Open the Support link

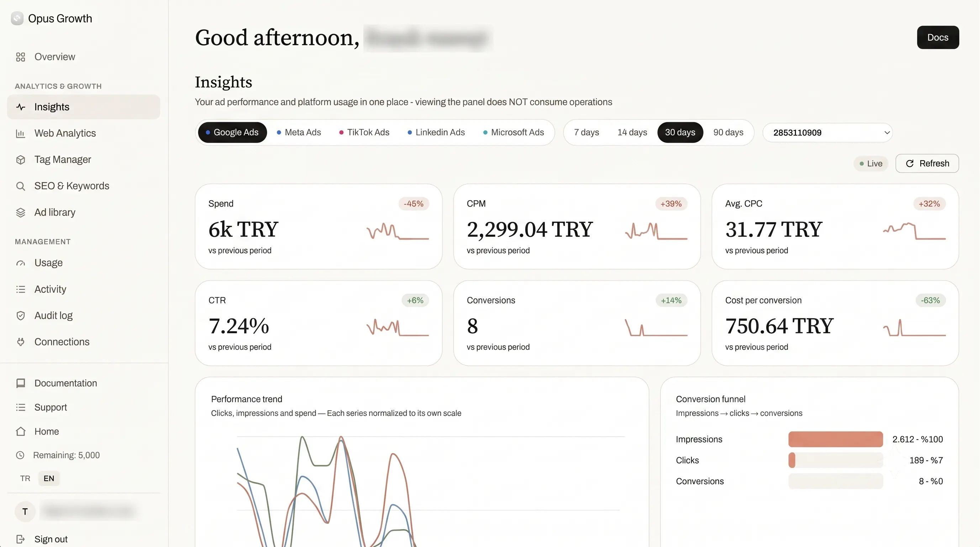click(x=51, y=407)
